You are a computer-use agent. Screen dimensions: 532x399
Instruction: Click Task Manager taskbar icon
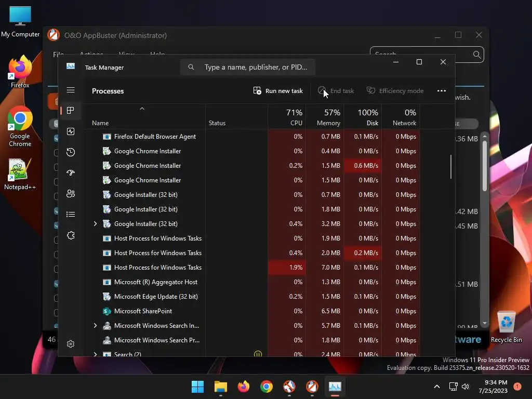click(x=335, y=387)
